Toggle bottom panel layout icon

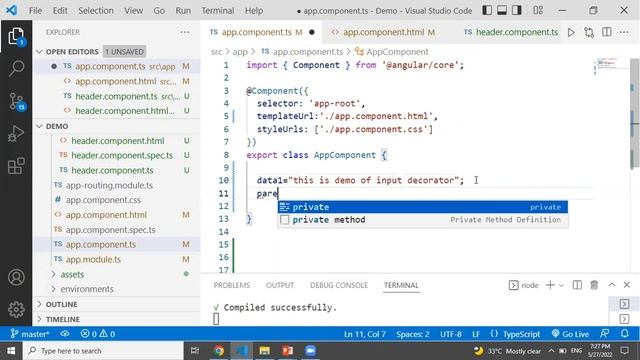502,10
